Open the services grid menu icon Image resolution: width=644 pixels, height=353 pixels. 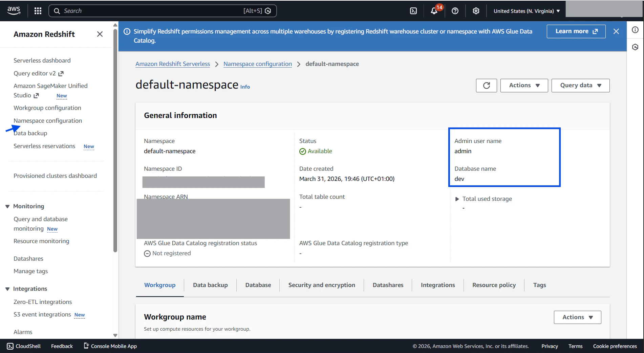tap(38, 11)
